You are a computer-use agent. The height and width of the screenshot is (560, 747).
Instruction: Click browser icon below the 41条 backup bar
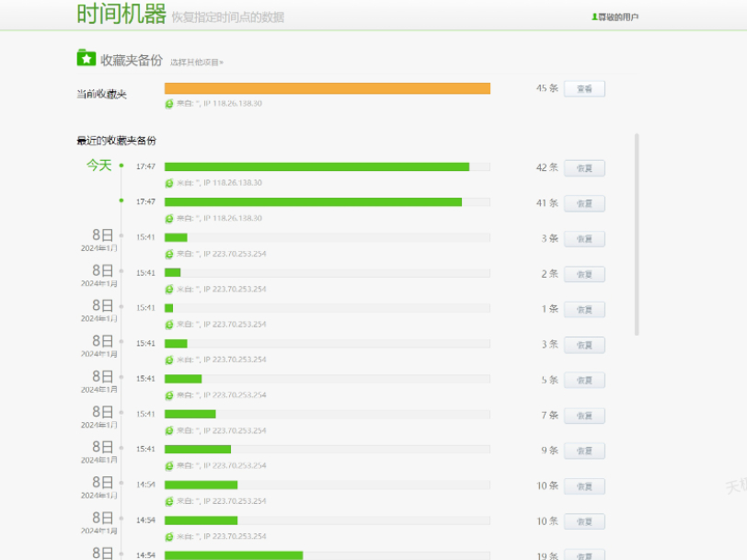tap(169, 218)
